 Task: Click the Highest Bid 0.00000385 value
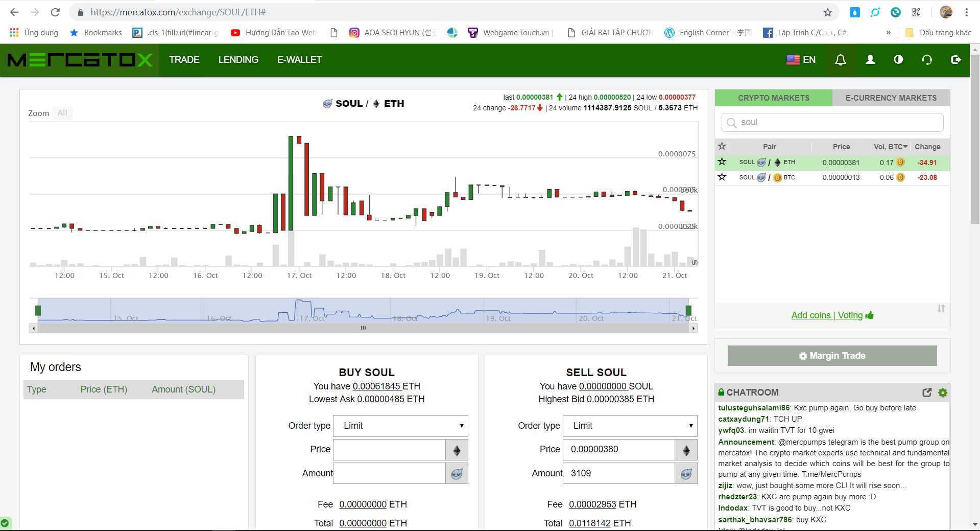(x=611, y=399)
